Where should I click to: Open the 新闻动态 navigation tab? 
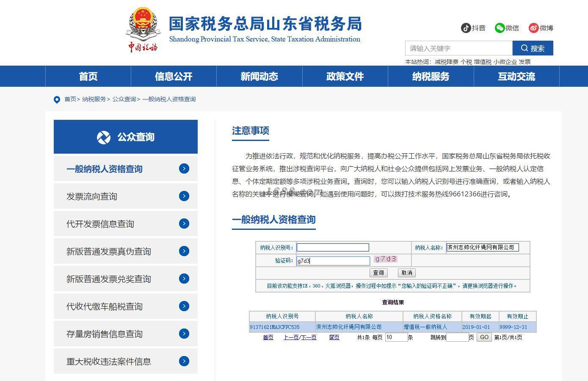[x=259, y=76]
